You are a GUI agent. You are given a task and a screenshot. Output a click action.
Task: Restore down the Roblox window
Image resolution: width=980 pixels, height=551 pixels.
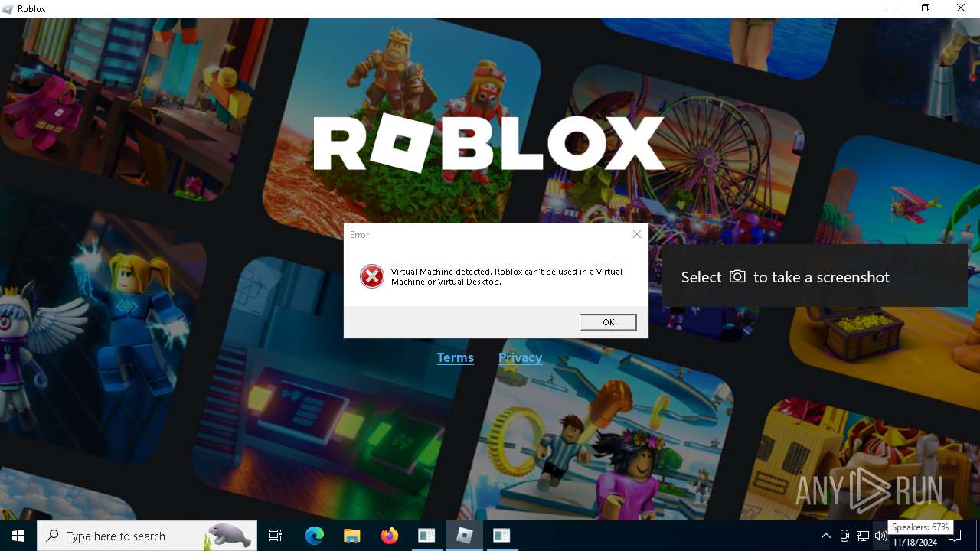[926, 8]
